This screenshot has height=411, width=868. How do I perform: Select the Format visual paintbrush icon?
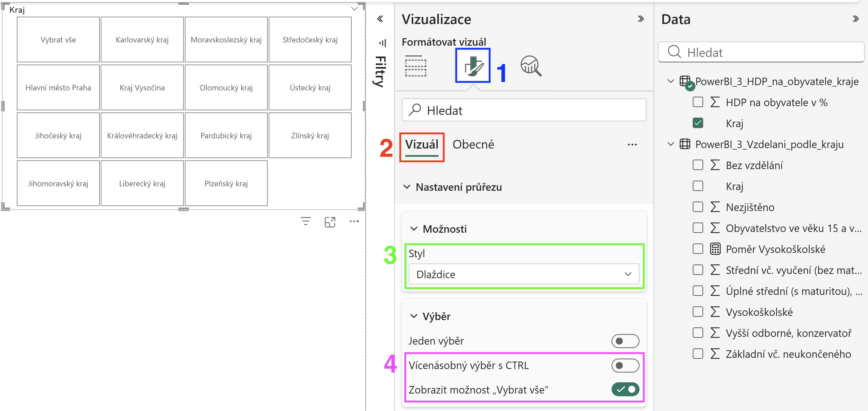473,66
